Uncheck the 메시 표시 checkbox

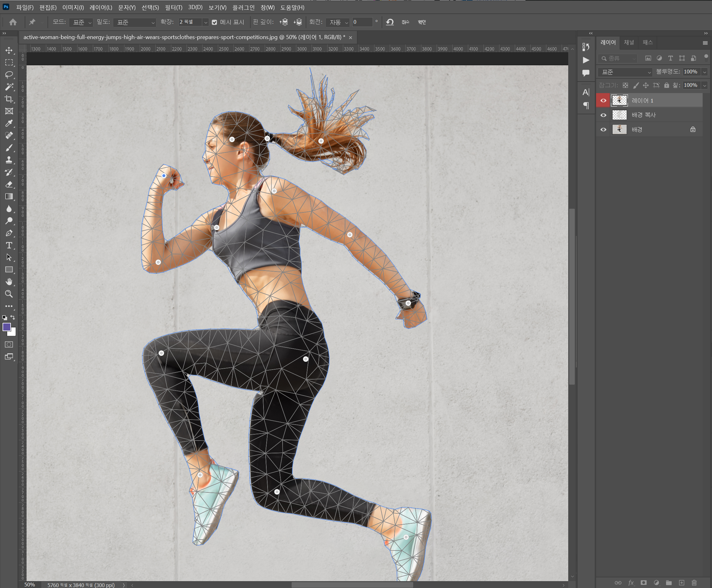click(214, 22)
